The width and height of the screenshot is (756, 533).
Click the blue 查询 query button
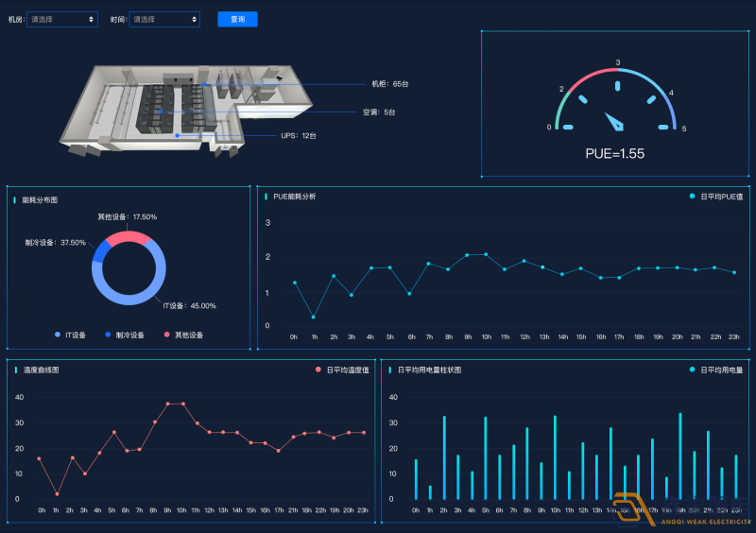(x=237, y=19)
